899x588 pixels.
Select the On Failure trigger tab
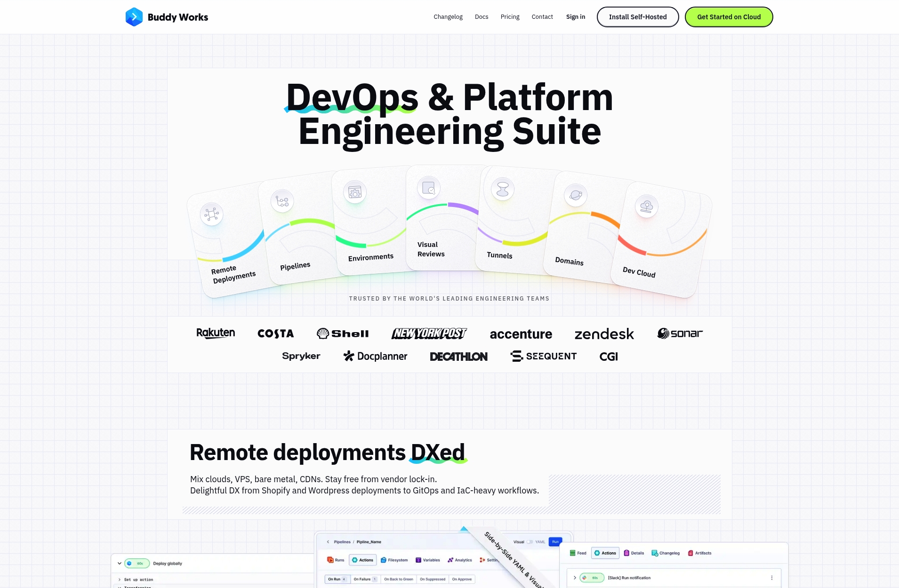365,579
